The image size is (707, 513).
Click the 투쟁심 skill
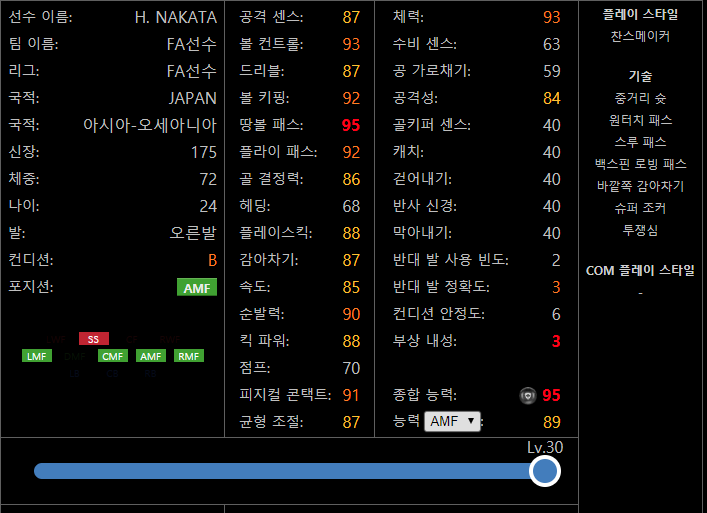point(640,230)
